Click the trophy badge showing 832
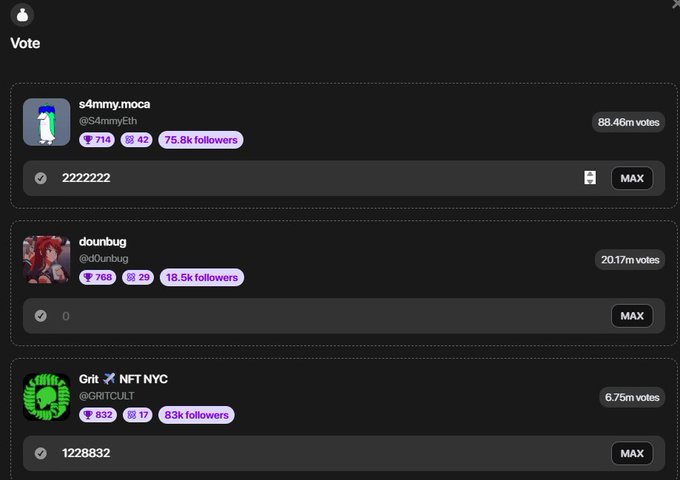This screenshot has height=480, width=680. pos(97,415)
